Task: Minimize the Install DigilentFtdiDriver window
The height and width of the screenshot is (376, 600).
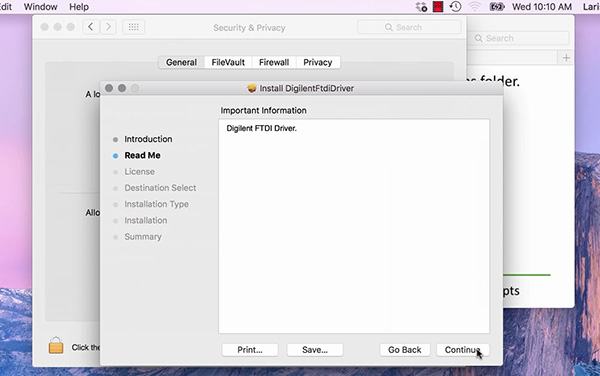Action: point(122,88)
